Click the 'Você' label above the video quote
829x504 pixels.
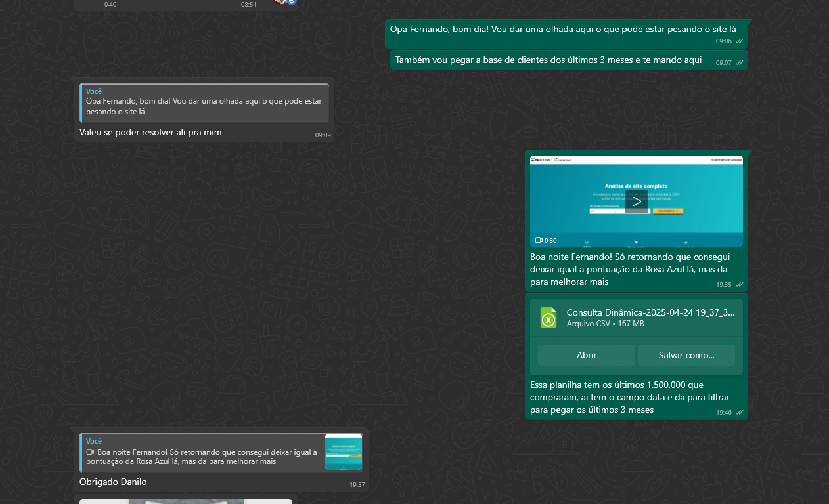point(94,441)
